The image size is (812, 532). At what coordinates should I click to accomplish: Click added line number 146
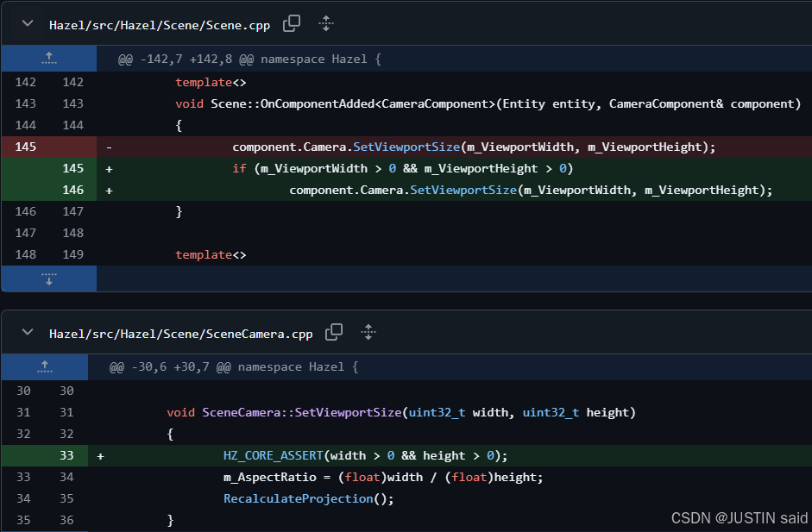pos(72,190)
